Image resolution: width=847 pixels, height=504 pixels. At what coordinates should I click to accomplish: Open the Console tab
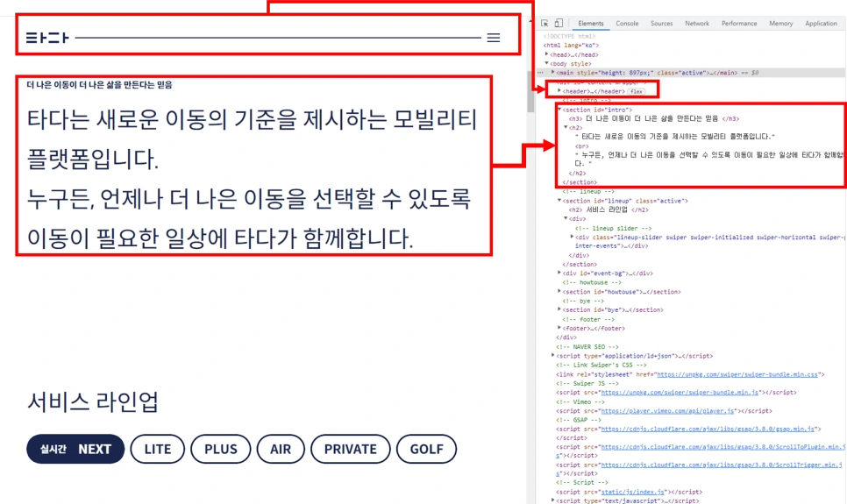[627, 24]
